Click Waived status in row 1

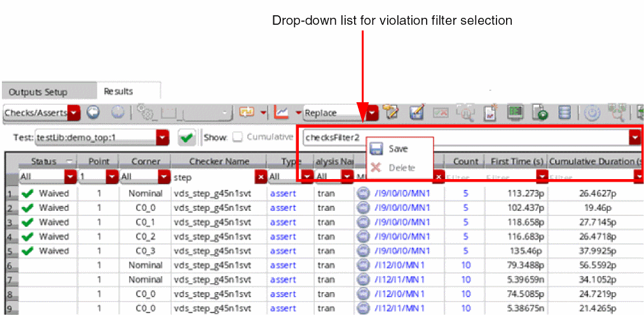[x=54, y=193]
